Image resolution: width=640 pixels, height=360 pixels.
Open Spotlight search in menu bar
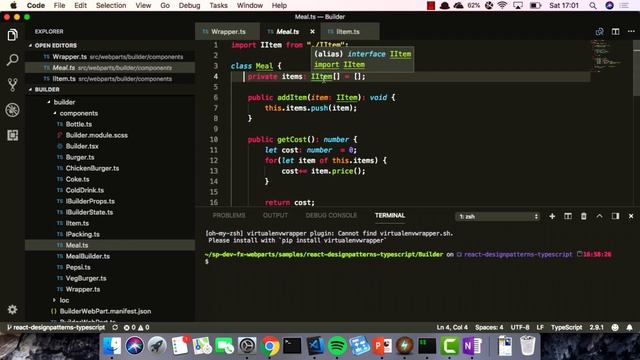click(593, 5)
